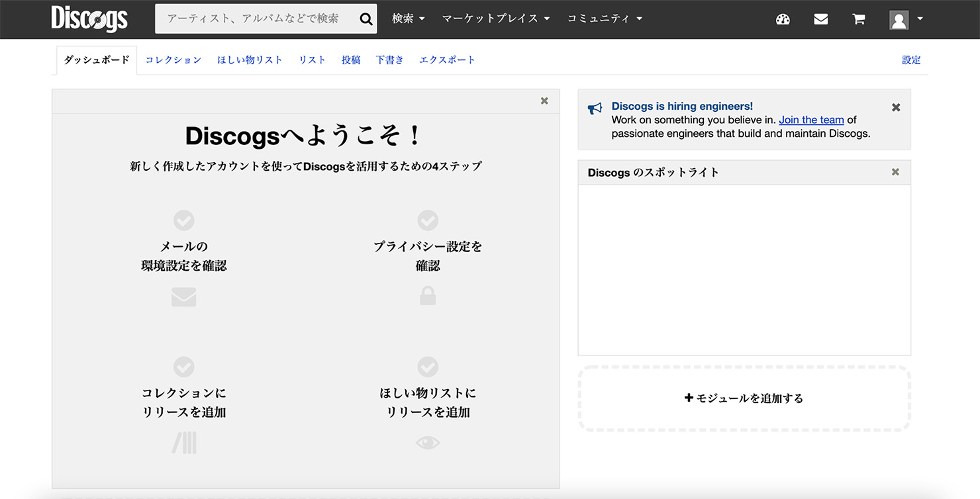Image resolution: width=980 pixels, height=499 pixels.
Task: Open the 下書き tab
Action: 389,60
